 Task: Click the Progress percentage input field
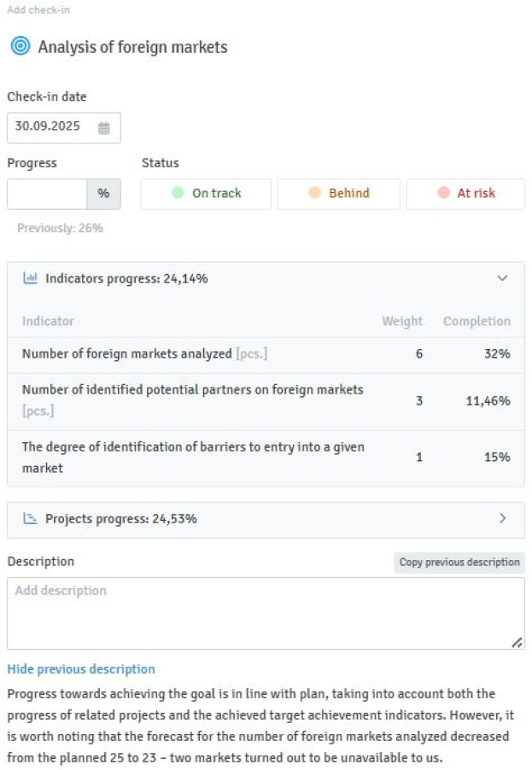click(47, 194)
